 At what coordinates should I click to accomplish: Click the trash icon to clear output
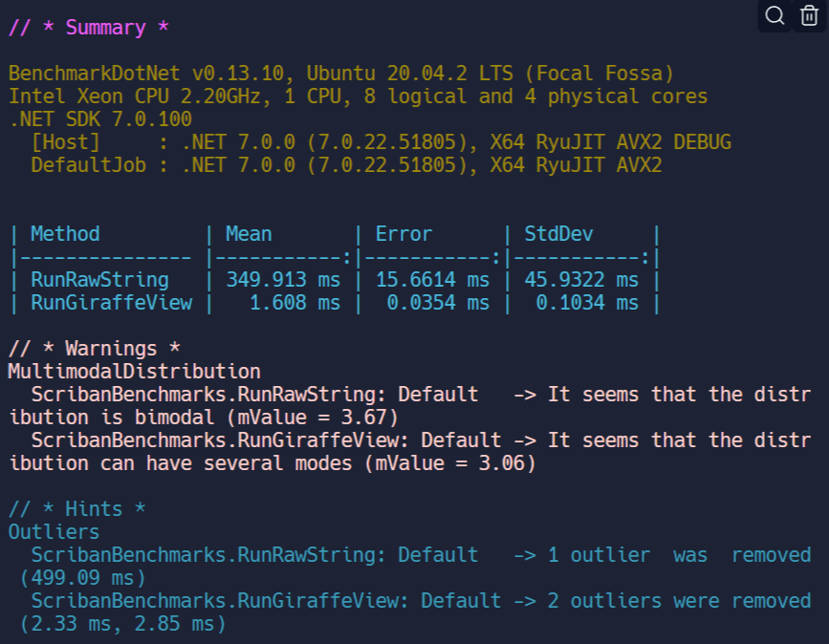[x=809, y=15]
